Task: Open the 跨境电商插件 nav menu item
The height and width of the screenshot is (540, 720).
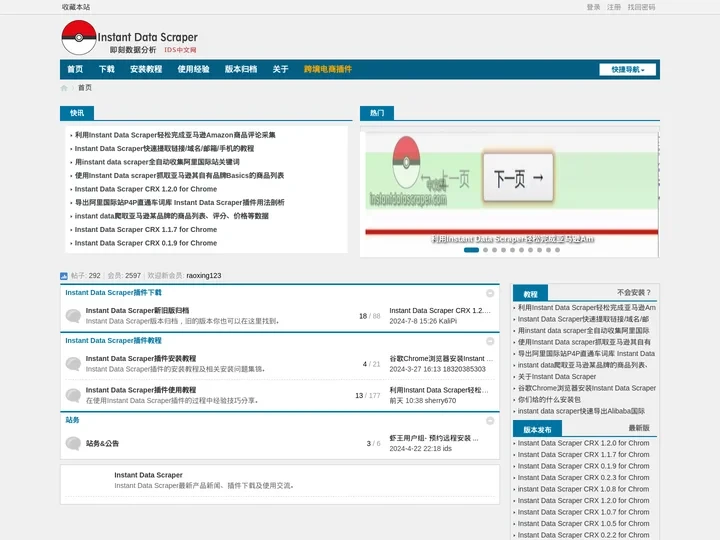Action: click(x=328, y=69)
